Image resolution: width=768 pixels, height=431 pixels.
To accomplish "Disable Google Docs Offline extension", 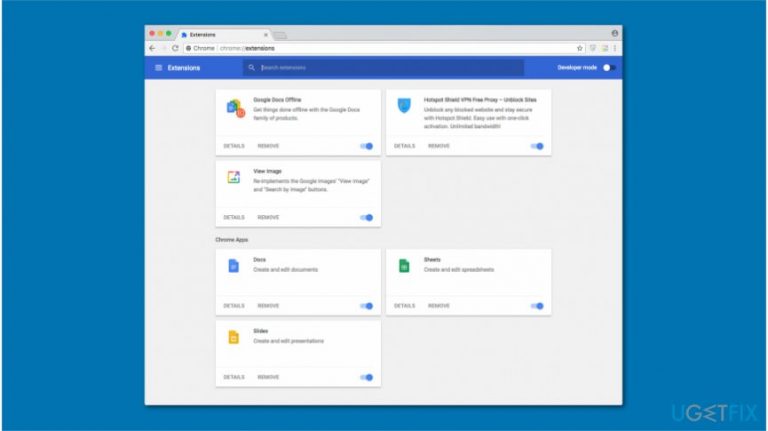I will (366, 146).
